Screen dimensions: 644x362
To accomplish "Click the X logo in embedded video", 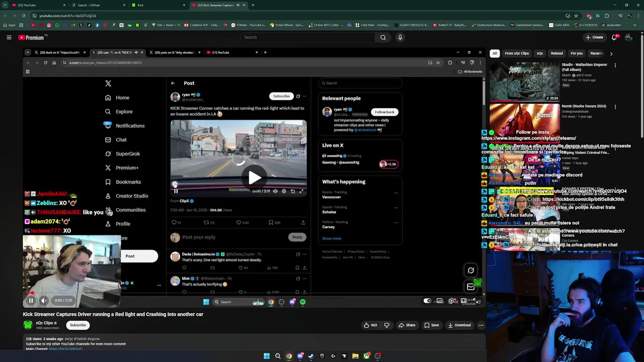I will 108,83.
